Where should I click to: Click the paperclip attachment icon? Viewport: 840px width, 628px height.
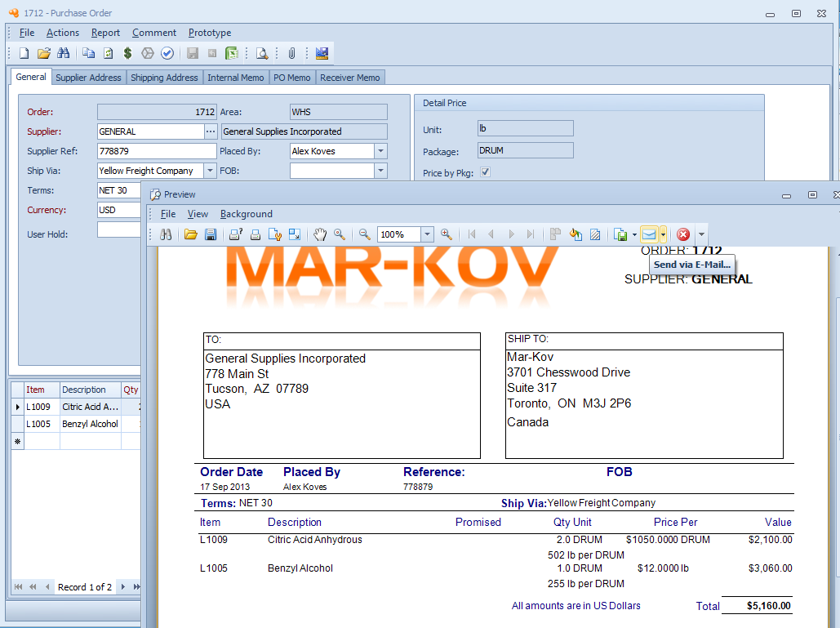coord(291,53)
